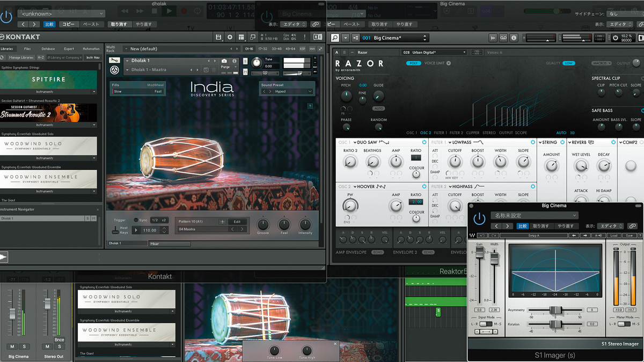The height and width of the screenshot is (362, 644).
Task: Open the 001 Big Cinema preset selector
Action: tap(394, 38)
